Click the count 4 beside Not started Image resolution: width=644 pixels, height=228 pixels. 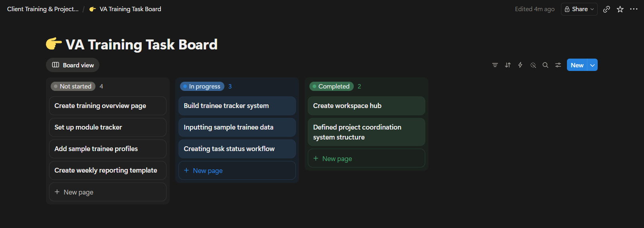pyautogui.click(x=101, y=86)
